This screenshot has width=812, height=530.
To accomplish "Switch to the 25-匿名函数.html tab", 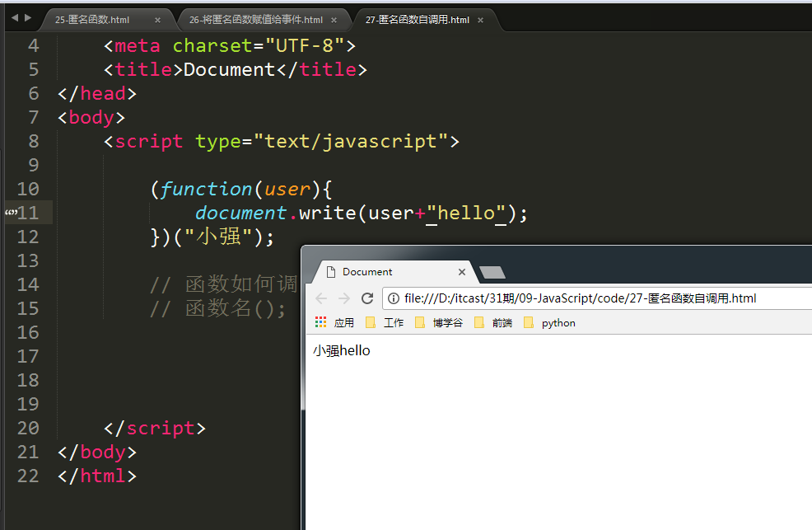I will [x=92, y=20].
